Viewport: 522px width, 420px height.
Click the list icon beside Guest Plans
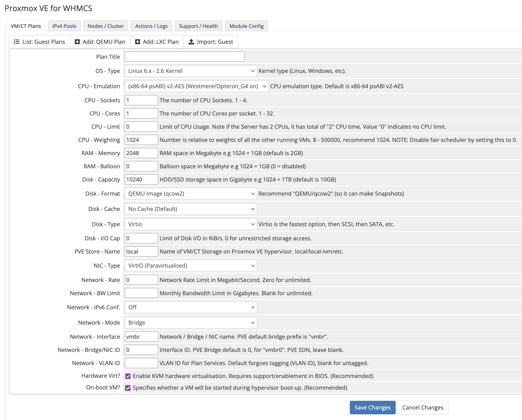(x=16, y=42)
